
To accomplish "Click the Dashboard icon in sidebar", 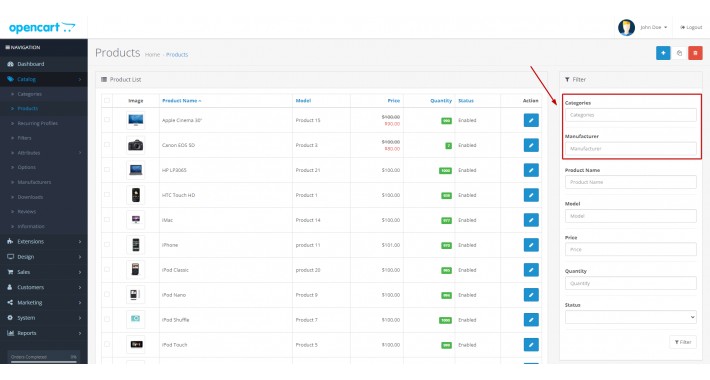I will [x=10, y=64].
